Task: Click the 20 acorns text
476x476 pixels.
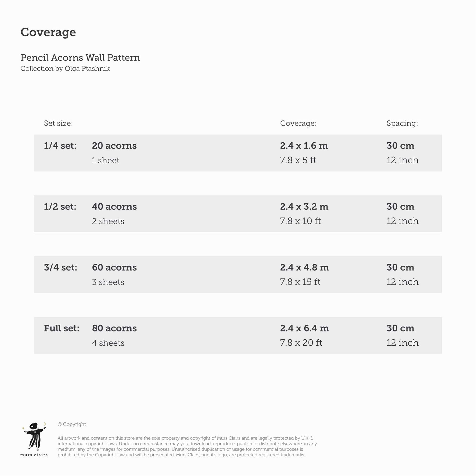Action: pos(114,146)
